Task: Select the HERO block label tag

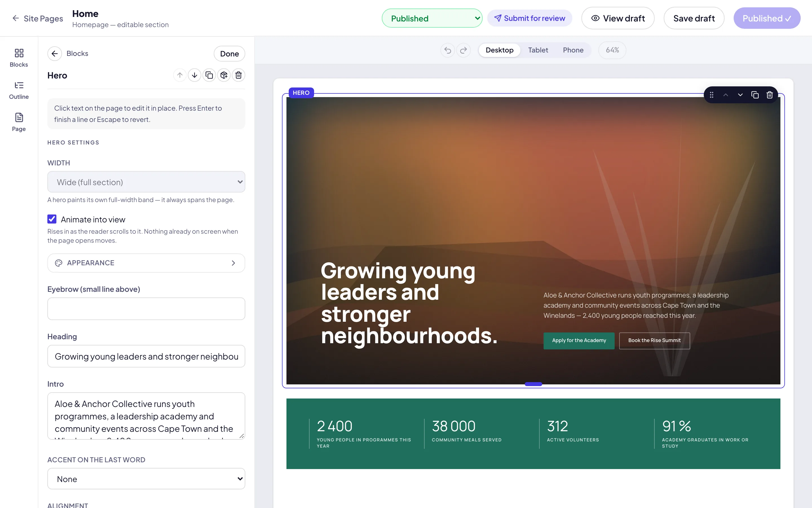Action: pyautogui.click(x=301, y=93)
